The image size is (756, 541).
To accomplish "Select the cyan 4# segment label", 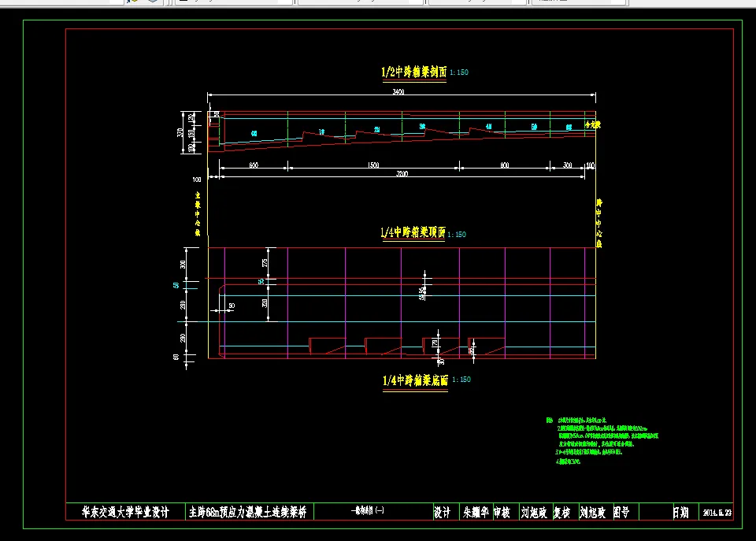I will (488, 127).
